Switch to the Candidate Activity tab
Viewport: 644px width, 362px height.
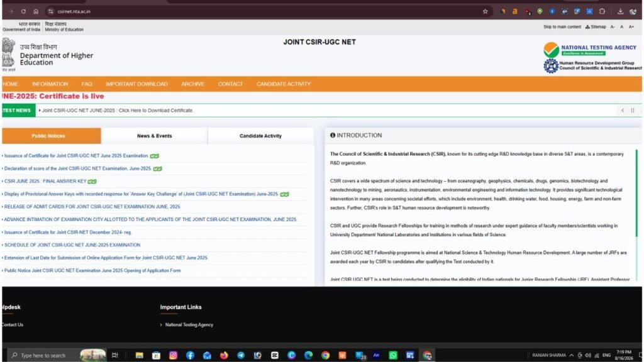pos(261,136)
